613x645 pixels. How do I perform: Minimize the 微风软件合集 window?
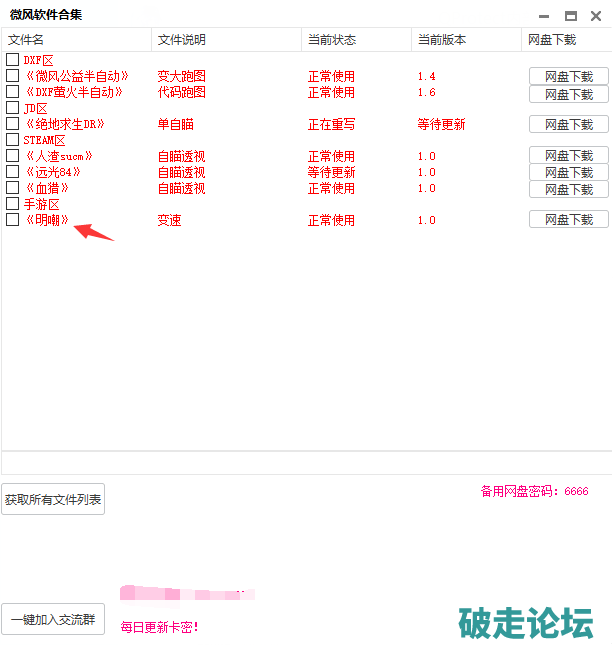[544, 15]
